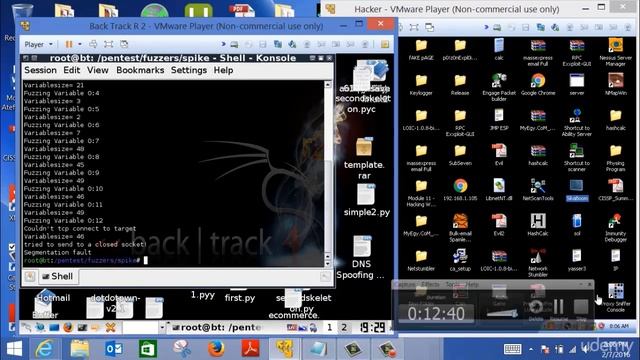This screenshot has height=360, width=640.
Task: Open the Session menu in Konsole
Action: [x=40, y=70]
